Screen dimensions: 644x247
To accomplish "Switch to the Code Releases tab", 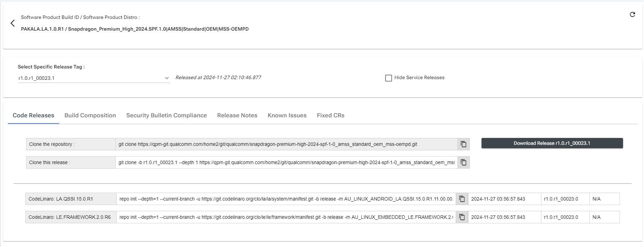I will [x=33, y=116].
